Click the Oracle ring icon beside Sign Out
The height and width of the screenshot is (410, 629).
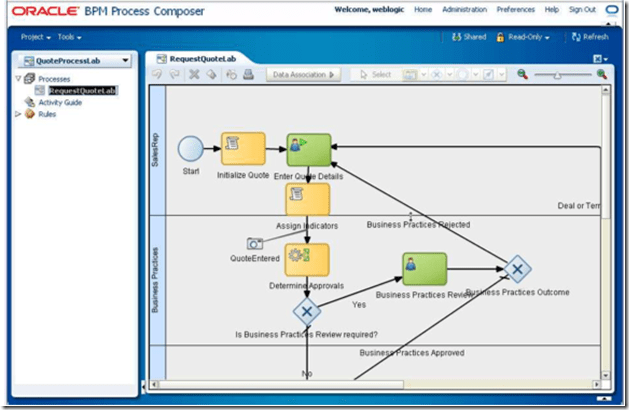click(x=612, y=10)
